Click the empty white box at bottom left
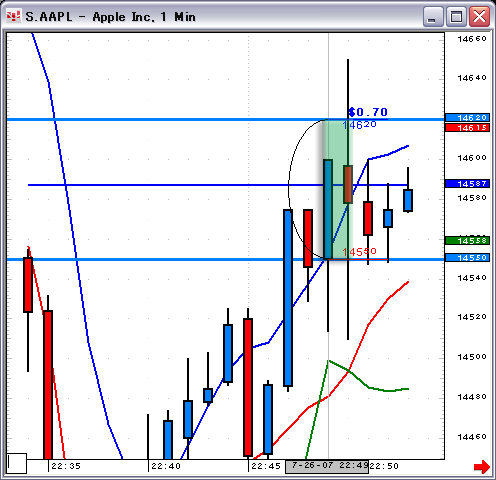 17,463
